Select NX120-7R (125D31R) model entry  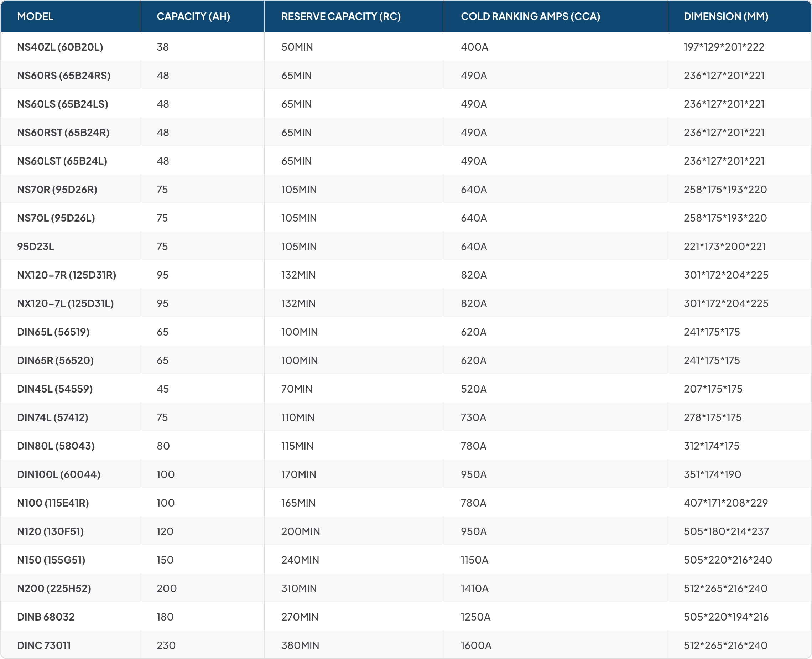(x=66, y=274)
